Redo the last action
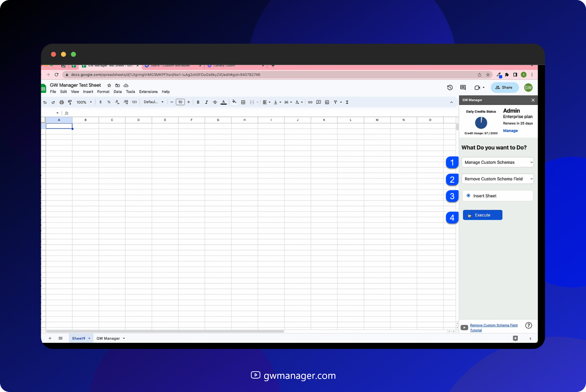The image size is (586, 392). pos(53,102)
